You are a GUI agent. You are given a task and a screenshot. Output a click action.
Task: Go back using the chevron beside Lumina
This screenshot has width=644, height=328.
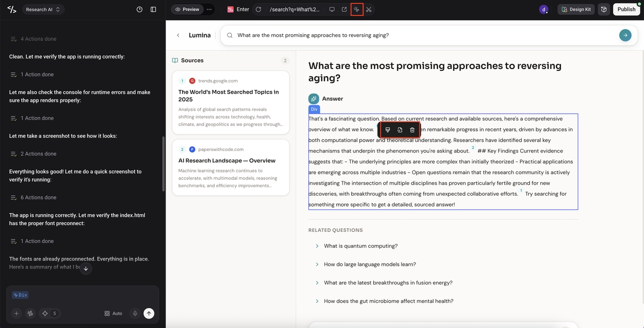pyautogui.click(x=178, y=35)
